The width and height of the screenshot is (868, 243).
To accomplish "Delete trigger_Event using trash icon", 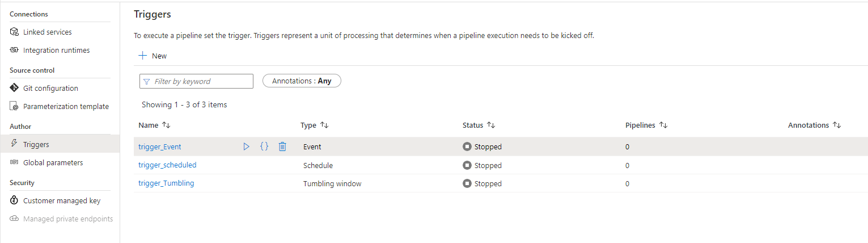I will point(282,146).
